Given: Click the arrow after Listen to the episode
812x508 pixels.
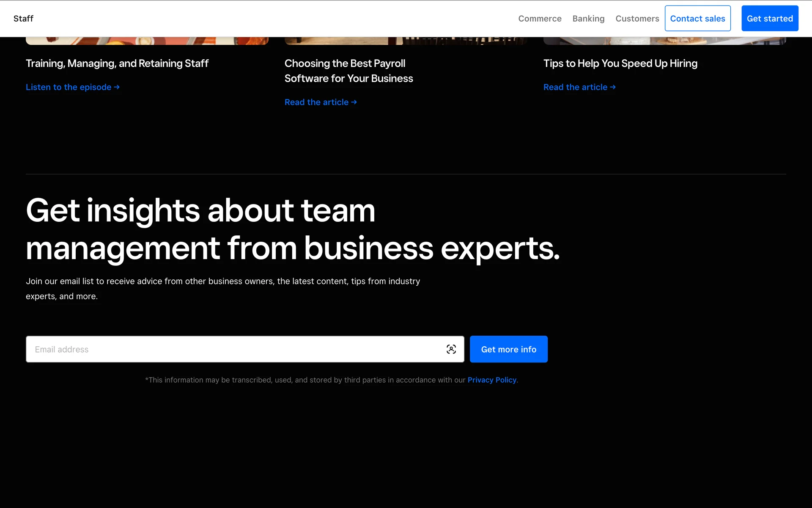Looking at the screenshot, I should 117,87.
